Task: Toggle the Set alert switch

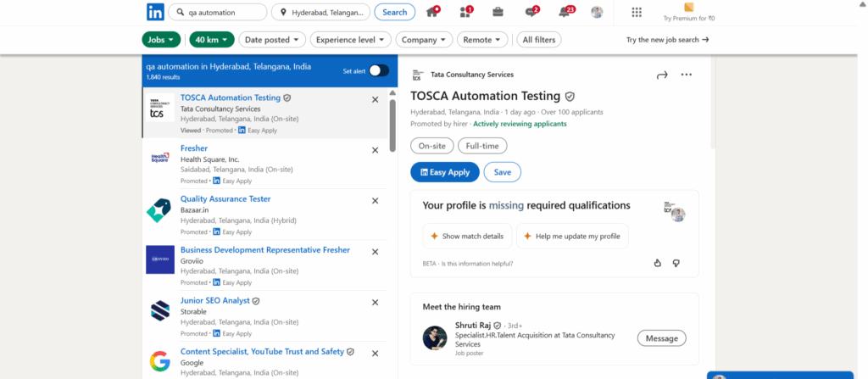Action: tap(379, 70)
